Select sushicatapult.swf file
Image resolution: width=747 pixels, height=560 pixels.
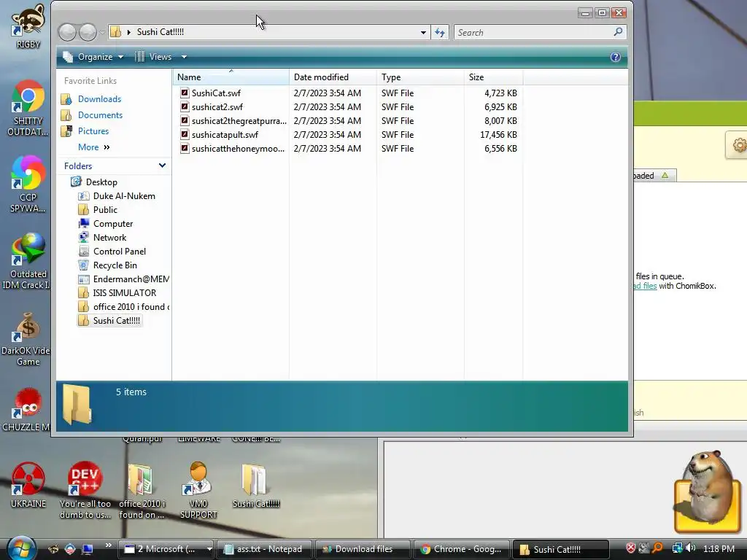tap(225, 134)
